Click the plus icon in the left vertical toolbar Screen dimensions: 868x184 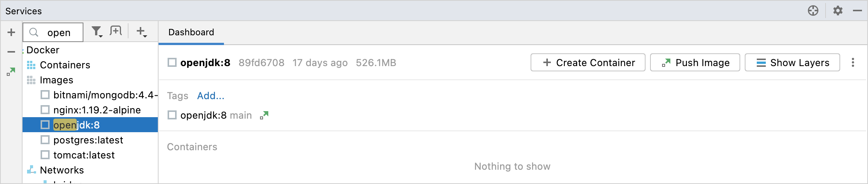pyautogui.click(x=11, y=32)
